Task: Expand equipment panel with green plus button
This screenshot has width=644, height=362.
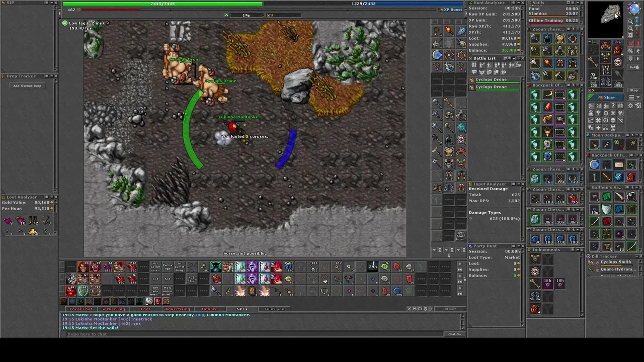Action: [594, 42]
